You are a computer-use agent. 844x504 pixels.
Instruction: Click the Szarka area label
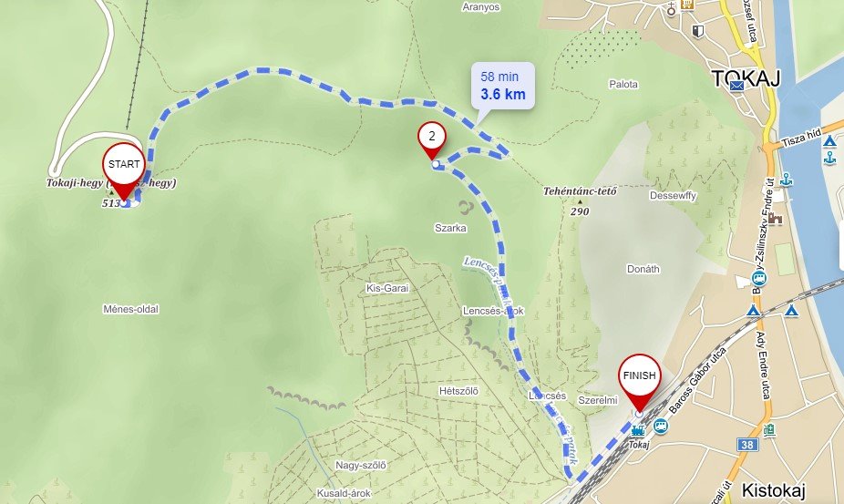[450, 228]
